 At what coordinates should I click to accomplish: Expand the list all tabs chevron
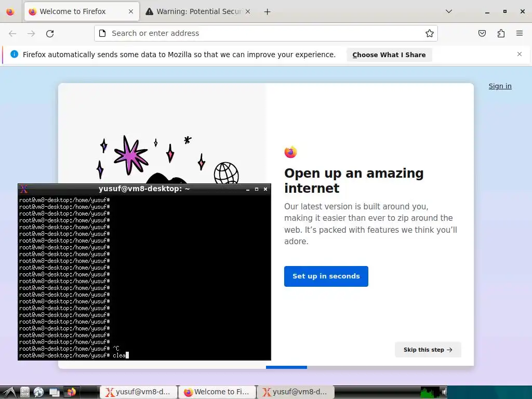point(448,11)
